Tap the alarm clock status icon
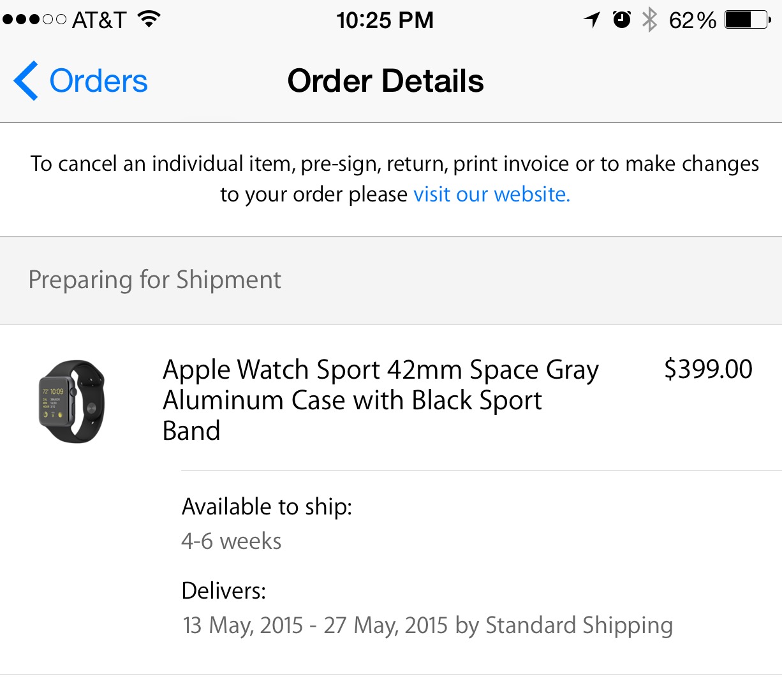 tap(622, 20)
